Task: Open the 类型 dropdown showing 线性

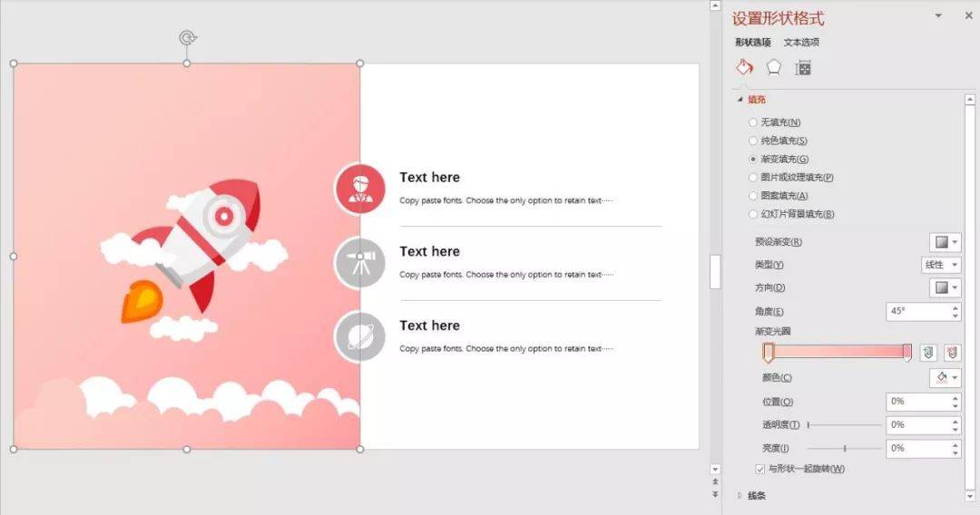Action: [941, 265]
